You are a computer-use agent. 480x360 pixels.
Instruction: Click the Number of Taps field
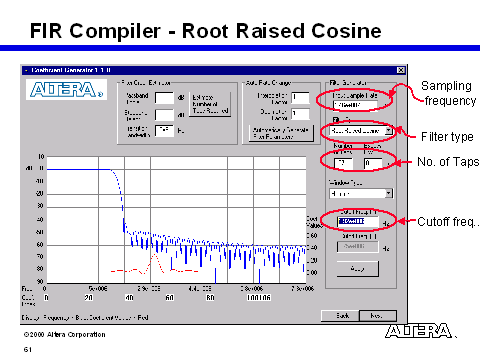click(x=343, y=163)
